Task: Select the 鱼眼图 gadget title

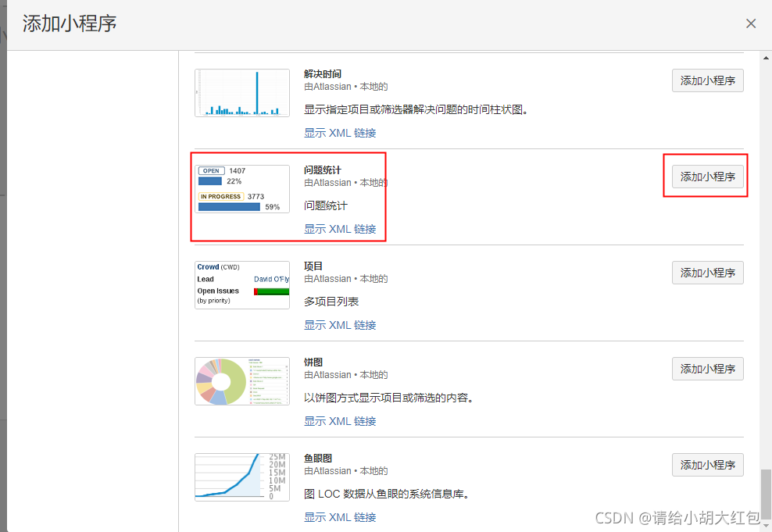Action: (x=318, y=459)
